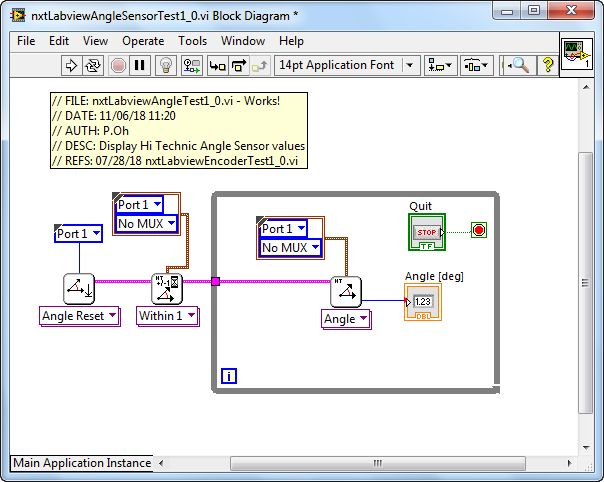The width and height of the screenshot is (604, 482).
Task: Click the Search magnifier icon
Action: pos(518,65)
